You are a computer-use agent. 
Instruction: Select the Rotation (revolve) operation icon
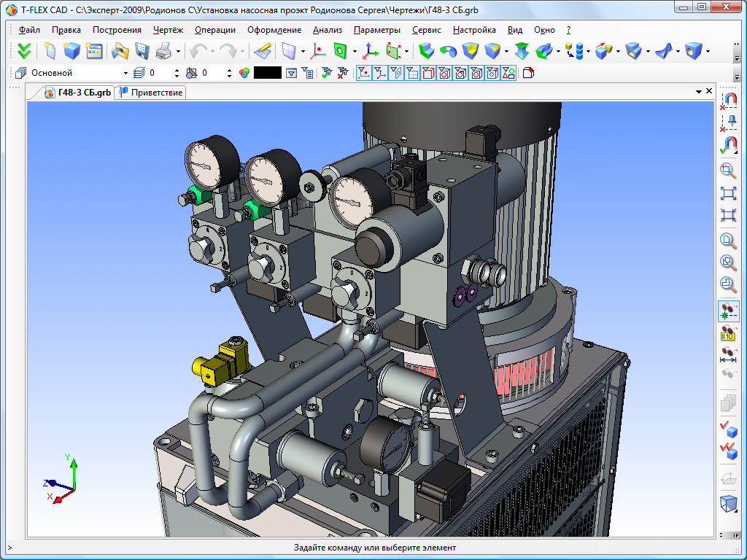point(448,51)
